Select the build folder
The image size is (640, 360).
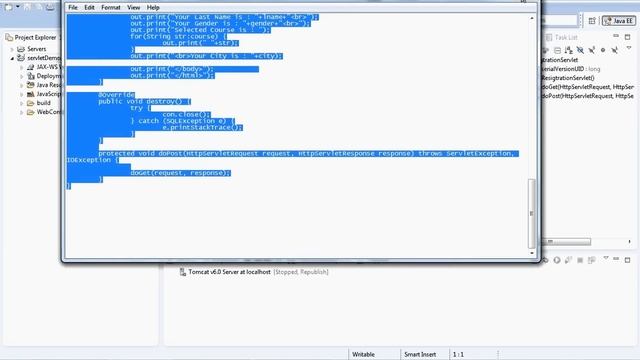click(43, 103)
